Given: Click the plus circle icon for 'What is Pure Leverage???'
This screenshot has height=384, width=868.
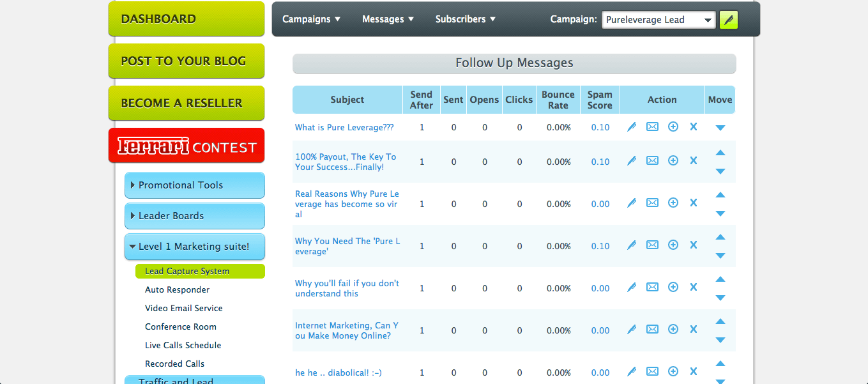Looking at the screenshot, I should [x=673, y=127].
